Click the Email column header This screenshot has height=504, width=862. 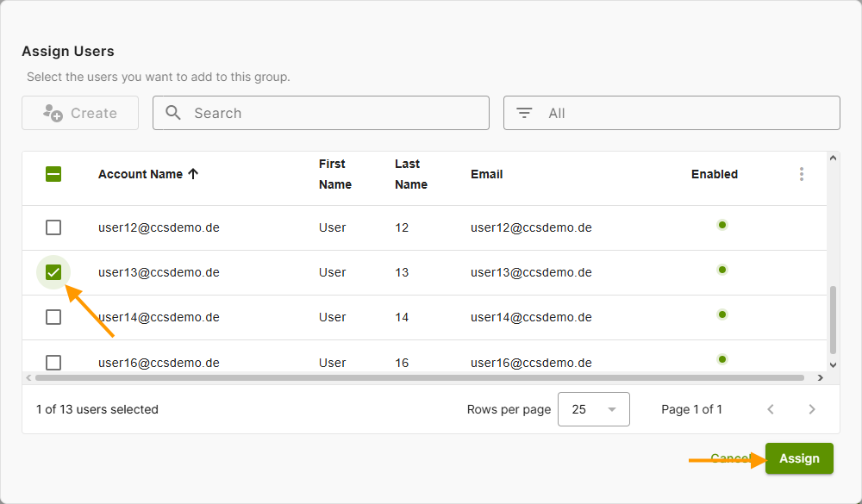pyautogui.click(x=486, y=173)
